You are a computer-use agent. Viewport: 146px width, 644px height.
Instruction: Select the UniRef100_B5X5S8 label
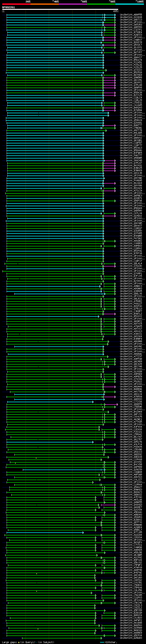131,72
